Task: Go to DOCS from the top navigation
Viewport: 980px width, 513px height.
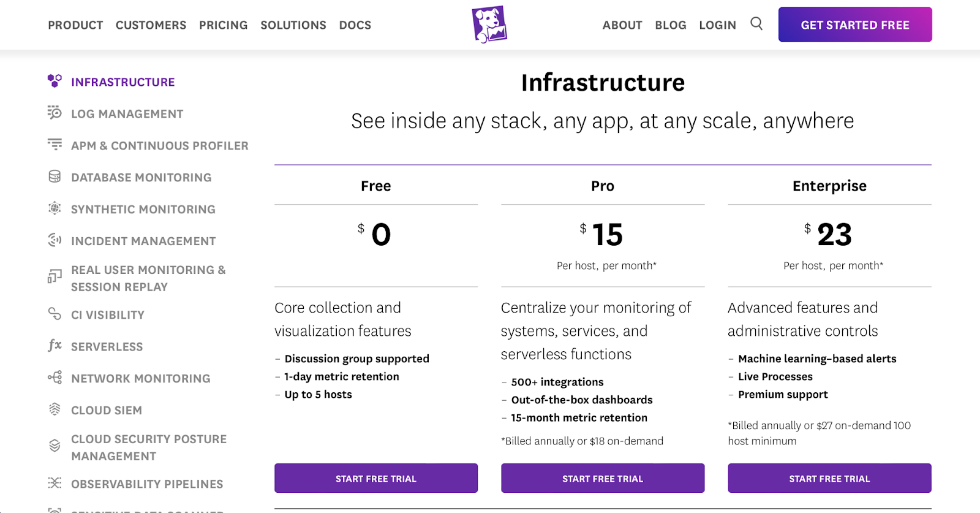Action: pyautogui.click(x=355, y=25)
